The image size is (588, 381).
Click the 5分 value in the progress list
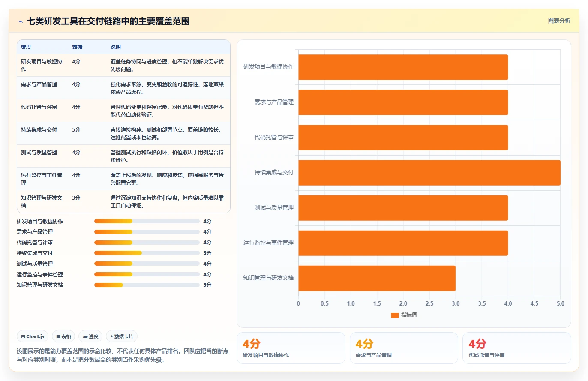[x=207, y=253]
